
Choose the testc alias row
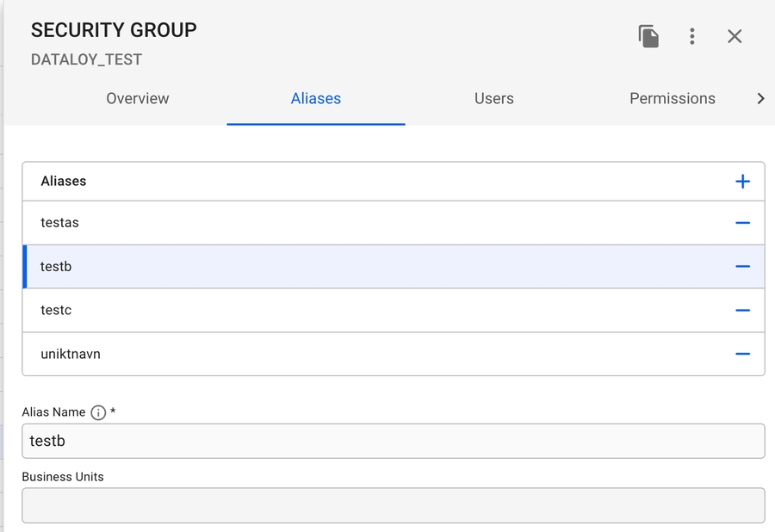(344, 310)
